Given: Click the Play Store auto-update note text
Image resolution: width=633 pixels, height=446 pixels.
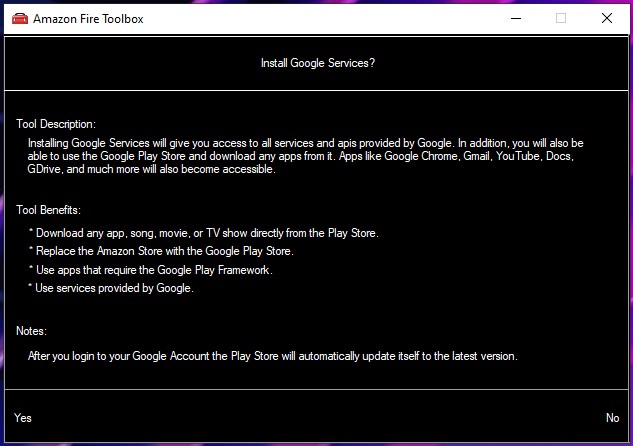Looking at the screenshot, I should point(272,356).
